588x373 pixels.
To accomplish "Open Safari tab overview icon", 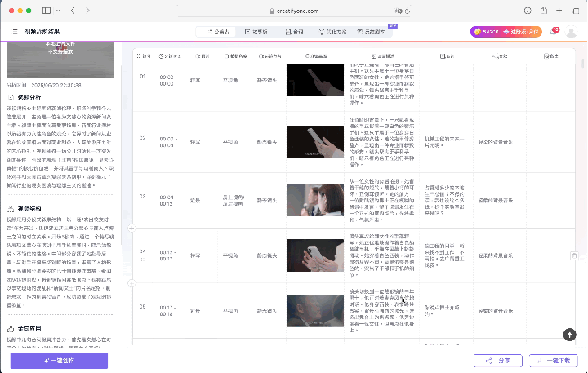I will coord(577,11).
